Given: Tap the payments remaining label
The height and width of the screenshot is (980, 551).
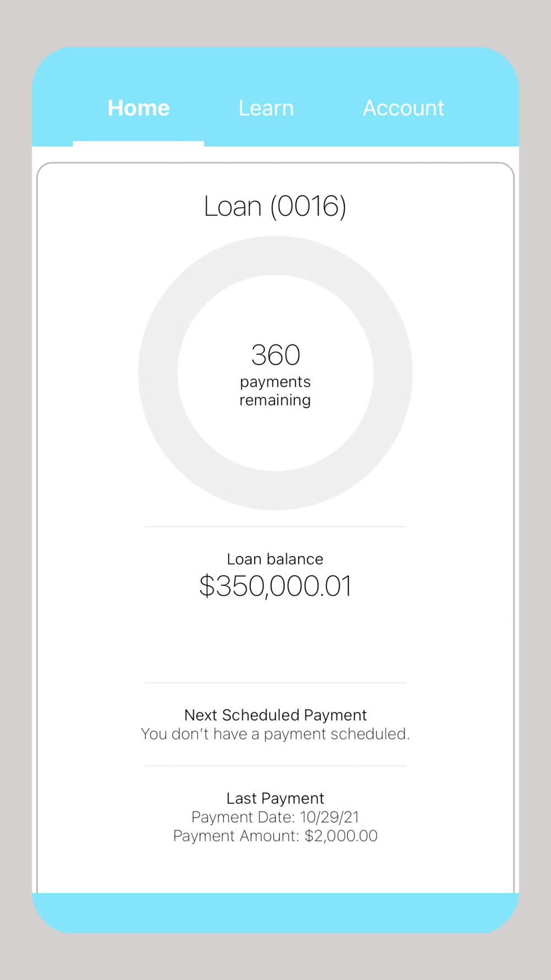Looking at the screenshot, I should tap(275, 391).
